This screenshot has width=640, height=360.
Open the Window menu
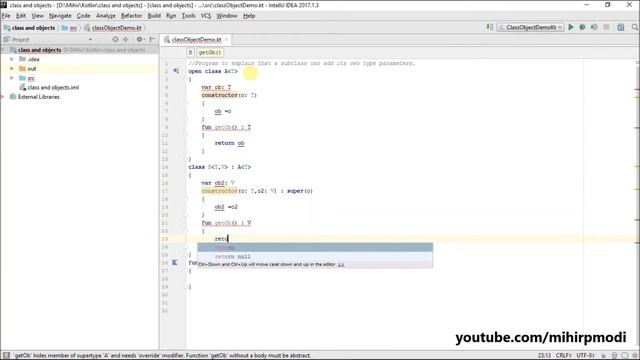click(x=227, y=16)
